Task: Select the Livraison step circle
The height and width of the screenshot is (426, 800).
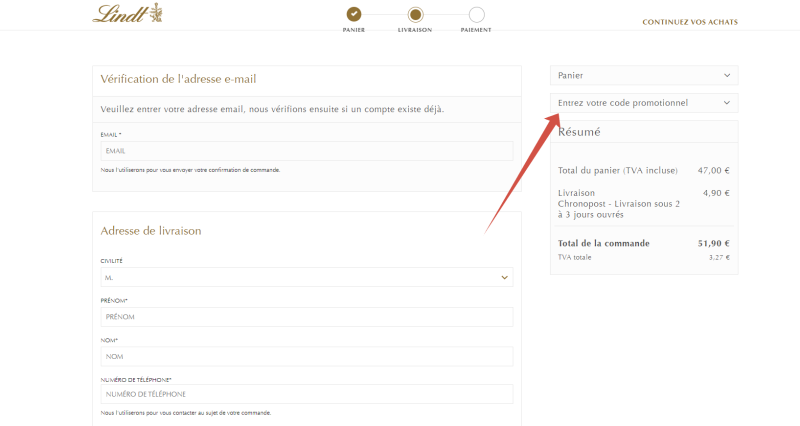Action: pos(415,14)
